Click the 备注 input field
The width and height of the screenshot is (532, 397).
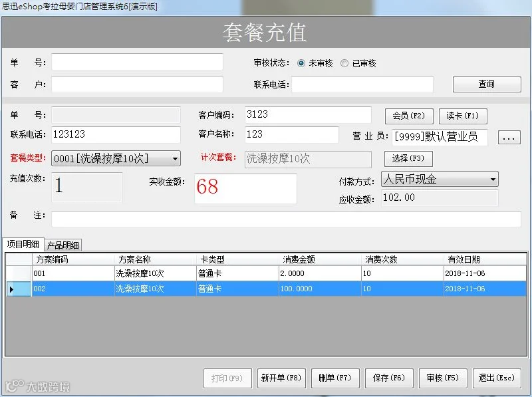286,219
